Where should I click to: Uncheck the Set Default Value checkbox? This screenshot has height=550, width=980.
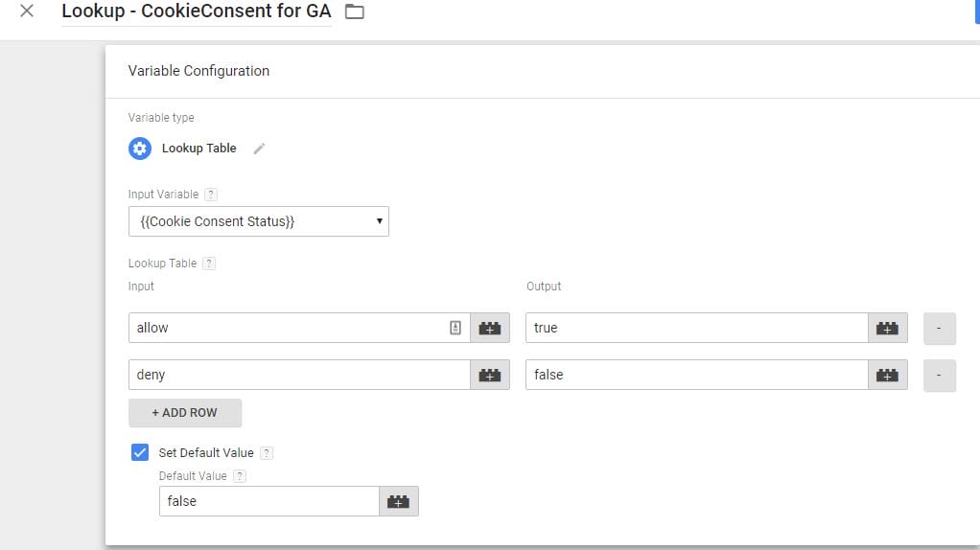140,452
